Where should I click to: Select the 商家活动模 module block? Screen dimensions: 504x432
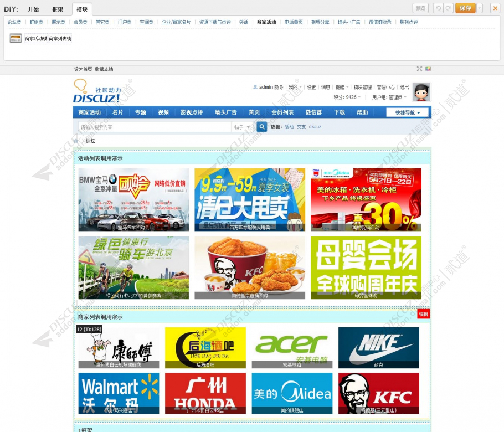click(36, 39)
